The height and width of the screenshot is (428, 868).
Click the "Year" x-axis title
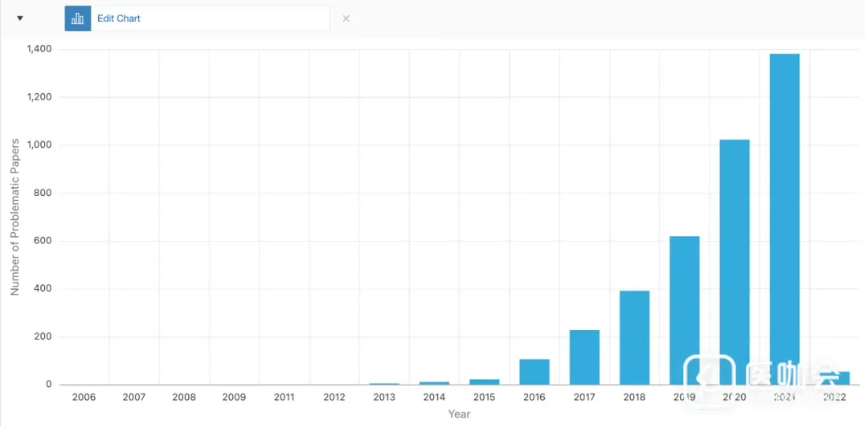[459, 414]
